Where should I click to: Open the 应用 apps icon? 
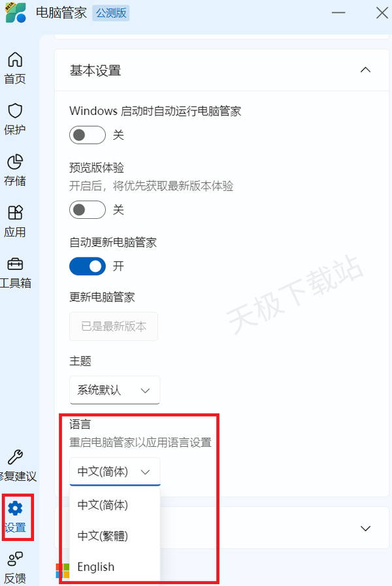click(15, 213)
